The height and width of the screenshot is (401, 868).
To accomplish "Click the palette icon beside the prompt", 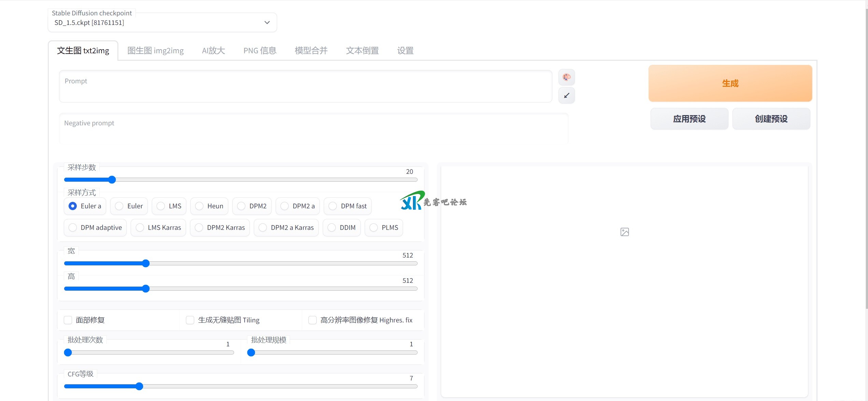I will click(x=566, y=77).
